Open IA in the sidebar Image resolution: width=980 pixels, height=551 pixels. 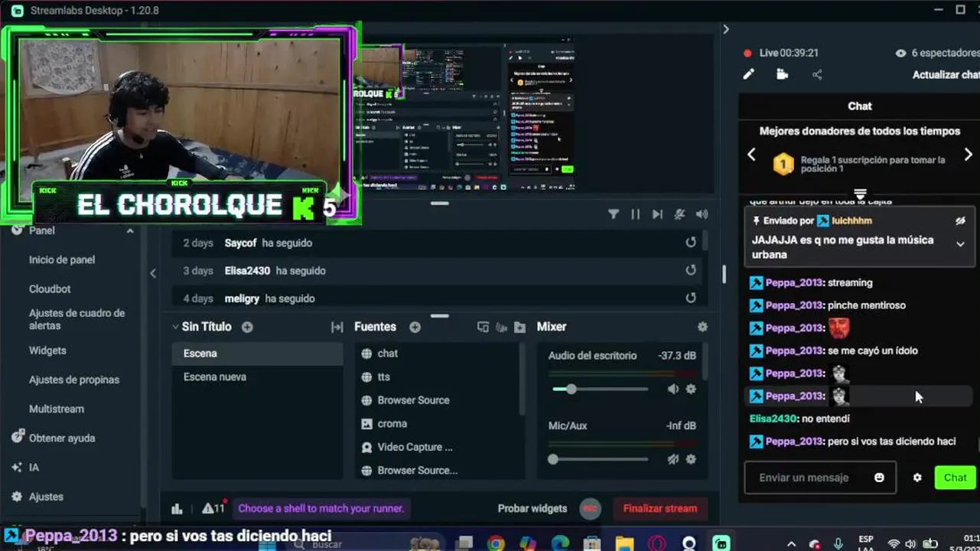(x=34, y=467)
